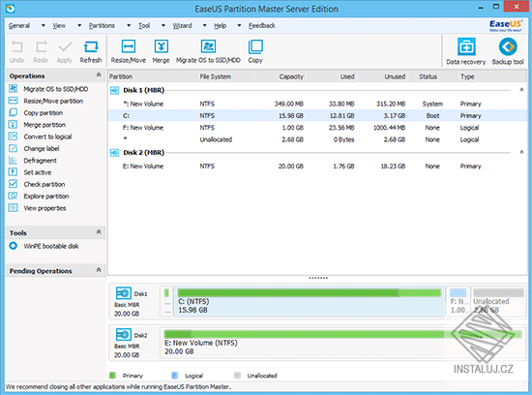Screen dimensions: 532x395
Task: Select the small system partition block on Disk1
Action: pyautogui.click(x=166, y=302)
